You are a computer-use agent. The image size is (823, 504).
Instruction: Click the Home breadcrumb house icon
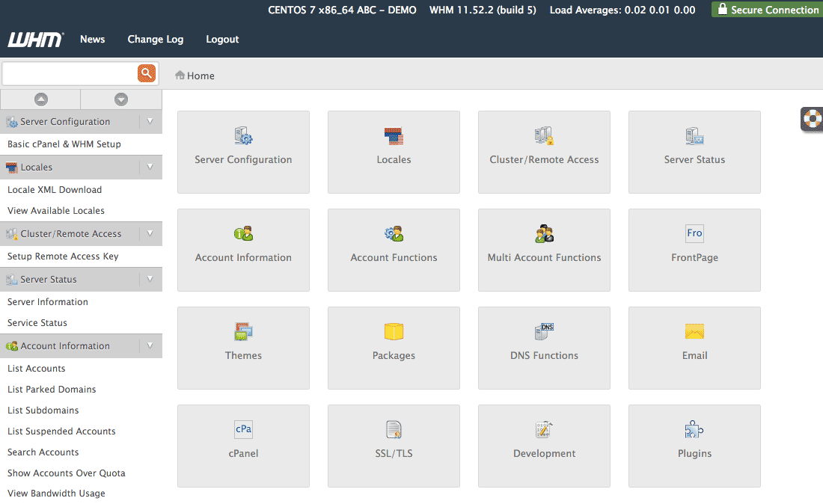click(180, 75)
